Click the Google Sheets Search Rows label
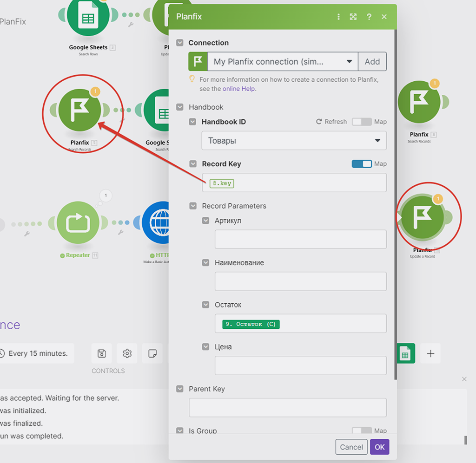476x463 pixels. click(88, 47)
